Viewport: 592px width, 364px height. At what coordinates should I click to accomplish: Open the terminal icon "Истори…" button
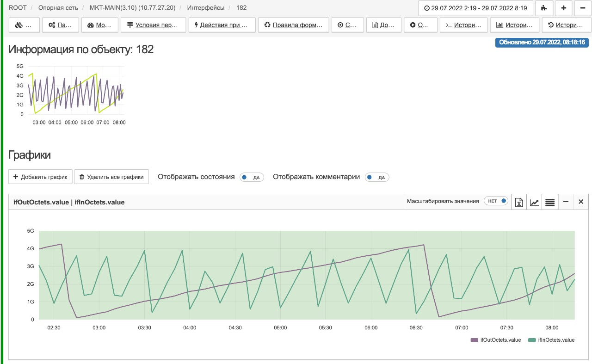(x=463, y=25)
